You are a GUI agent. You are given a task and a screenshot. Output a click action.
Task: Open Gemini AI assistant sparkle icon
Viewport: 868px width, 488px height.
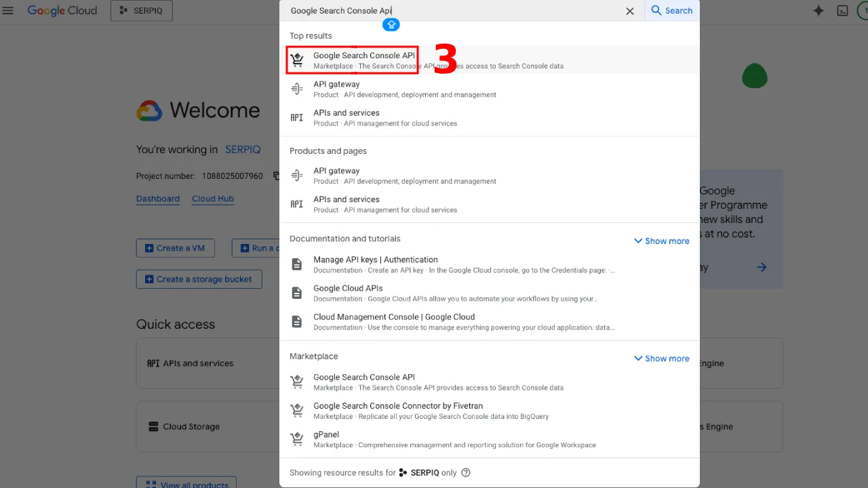pyautogui.click(x=818, y=11)
